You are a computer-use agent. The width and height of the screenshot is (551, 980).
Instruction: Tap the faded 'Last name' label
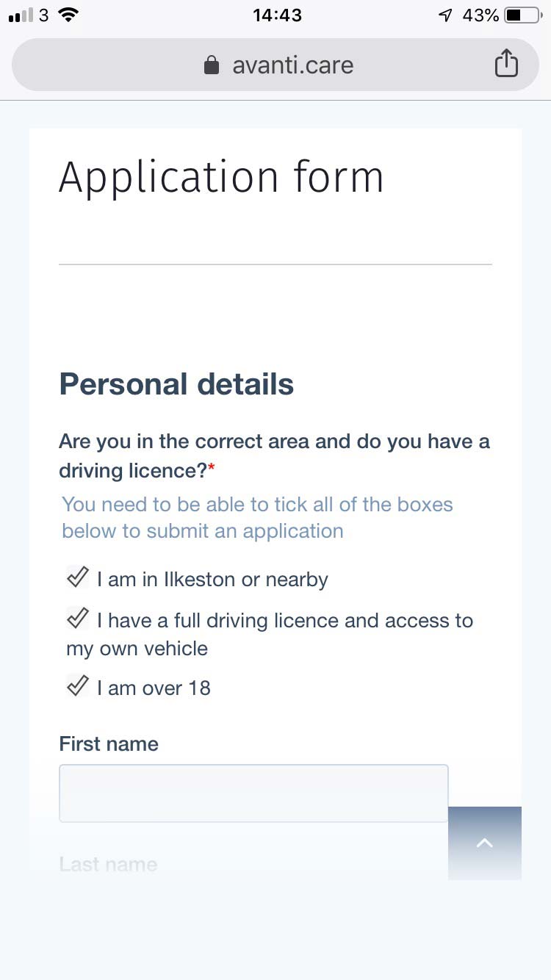(108, 864)
